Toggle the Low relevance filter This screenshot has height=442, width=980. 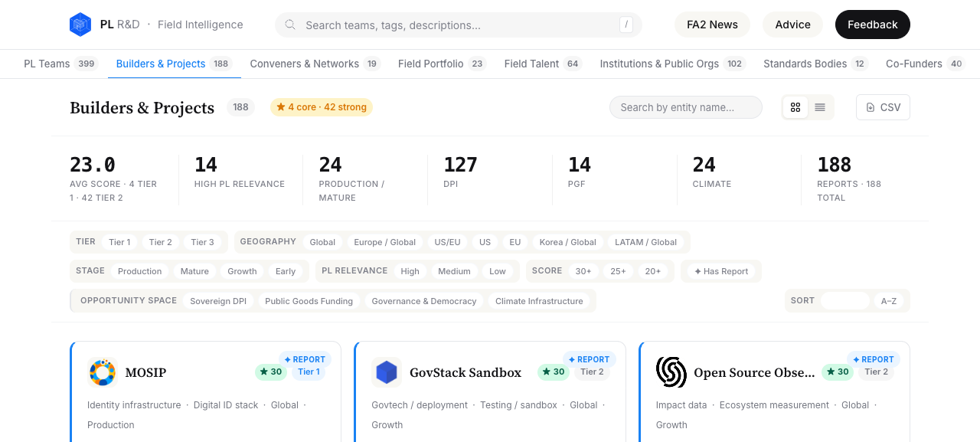[498, 271]
